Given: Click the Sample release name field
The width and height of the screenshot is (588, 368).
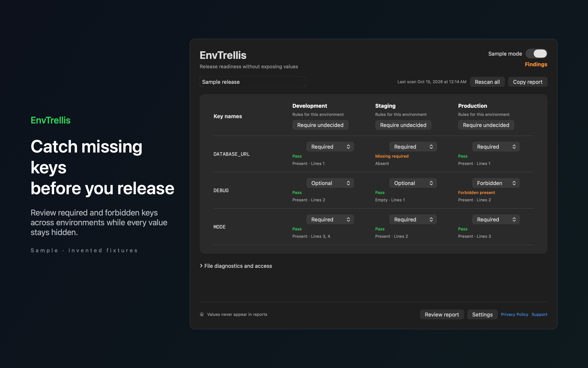Looking at the screenshot, I should click(253, 82).
